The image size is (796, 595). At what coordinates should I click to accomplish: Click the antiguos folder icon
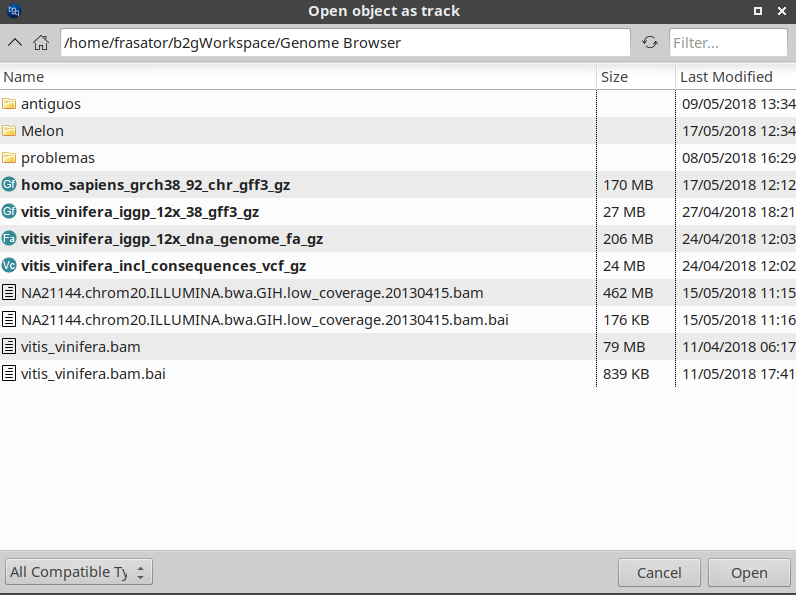point(10,104)
